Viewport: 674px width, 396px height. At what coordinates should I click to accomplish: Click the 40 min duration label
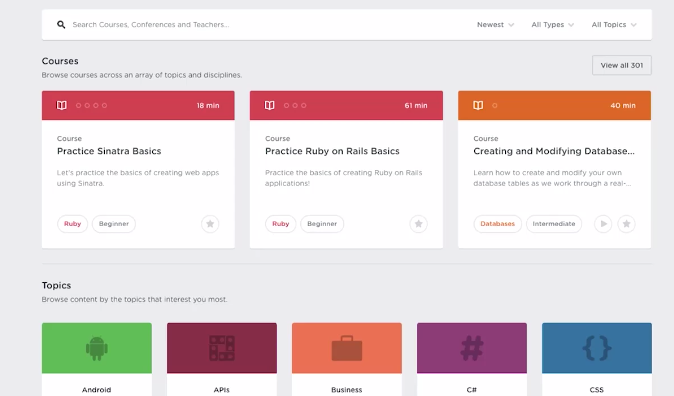pyautogui.click(x=623, y=105)
